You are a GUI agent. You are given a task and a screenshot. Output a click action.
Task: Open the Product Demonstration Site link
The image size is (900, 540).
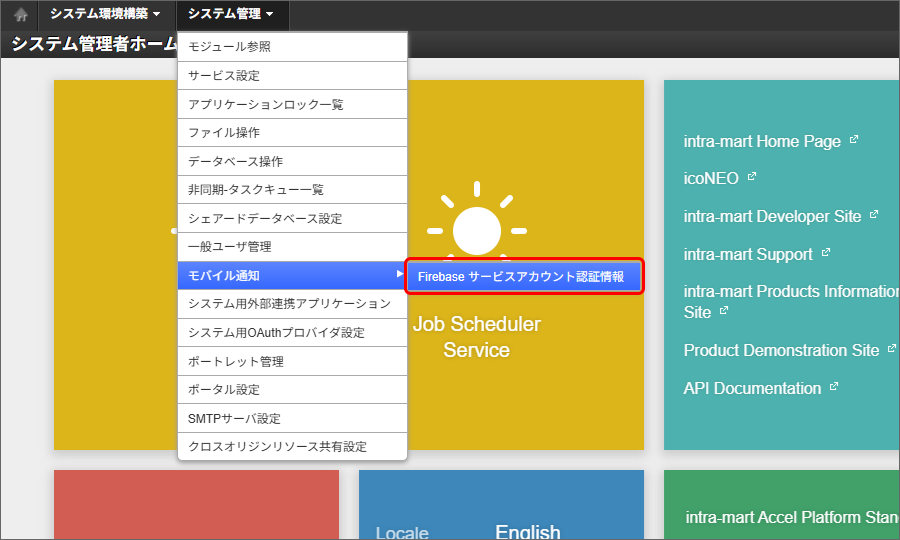(781, 350)
